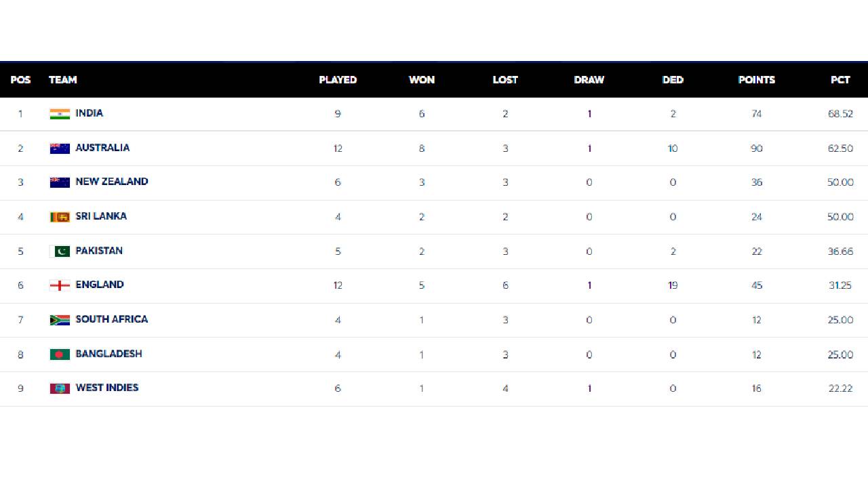Select the NEW ZEALAND team name
Viewport: 868px width, 488px height.
(112, 182)
